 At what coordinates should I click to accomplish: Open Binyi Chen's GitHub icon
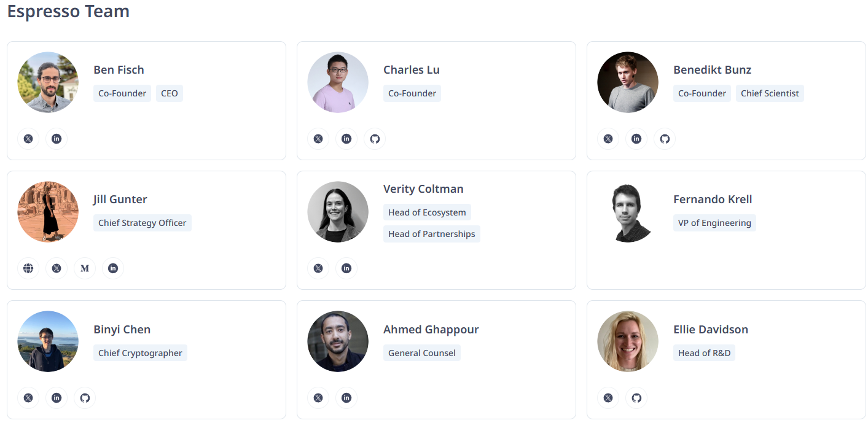85,398
